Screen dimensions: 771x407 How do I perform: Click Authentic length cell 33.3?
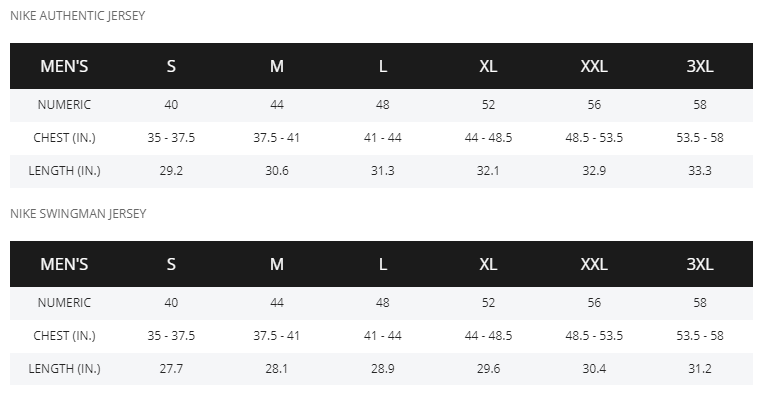tap(700, 171)
